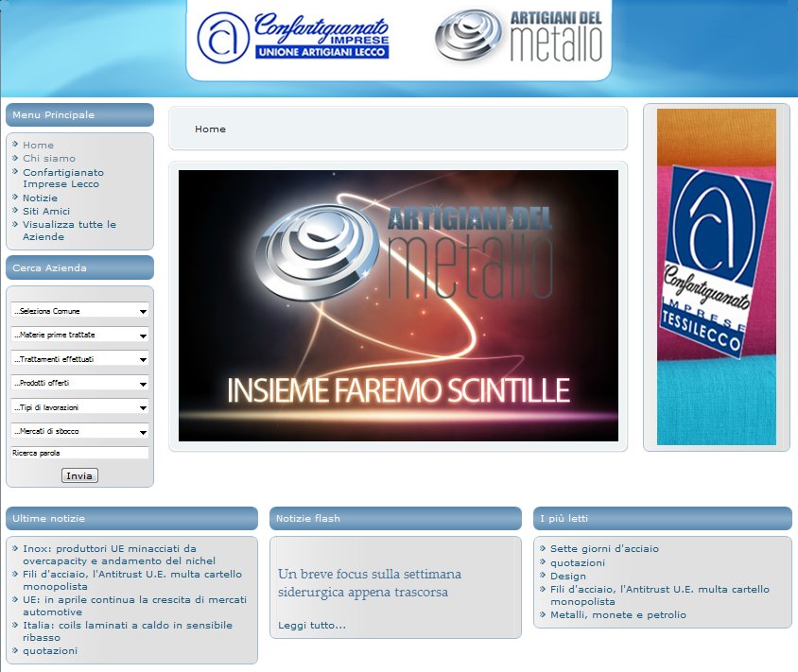Expand the Materie prime trattate dropdown
The height and width of the screenshot is (672, 798).
click(79, 335)
